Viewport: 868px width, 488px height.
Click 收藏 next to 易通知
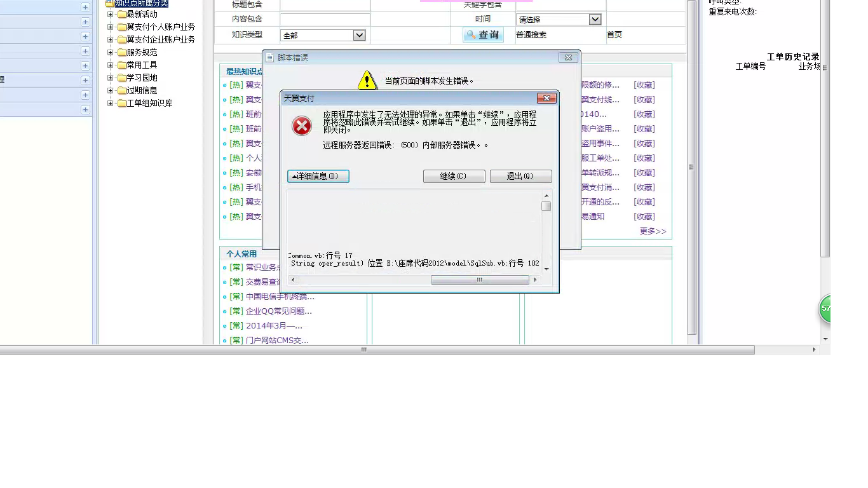644,217
